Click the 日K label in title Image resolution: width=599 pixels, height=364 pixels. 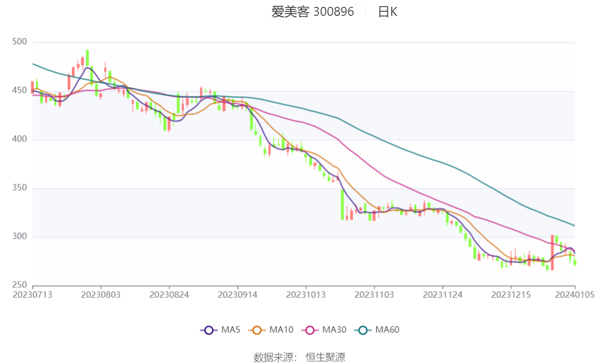[x=388, y=12]
